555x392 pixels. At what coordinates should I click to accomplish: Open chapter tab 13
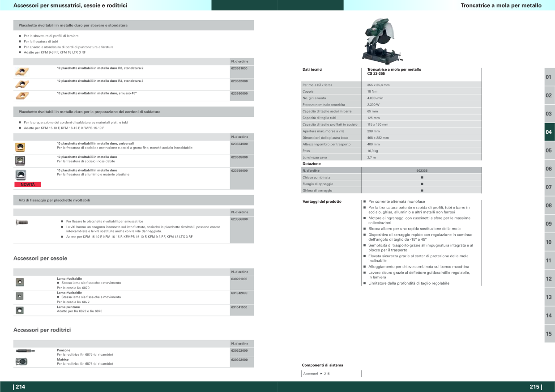tap(549, 297)
